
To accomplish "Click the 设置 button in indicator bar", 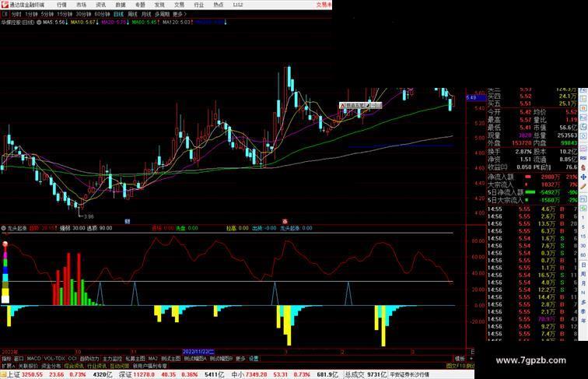I will [254, 359].
